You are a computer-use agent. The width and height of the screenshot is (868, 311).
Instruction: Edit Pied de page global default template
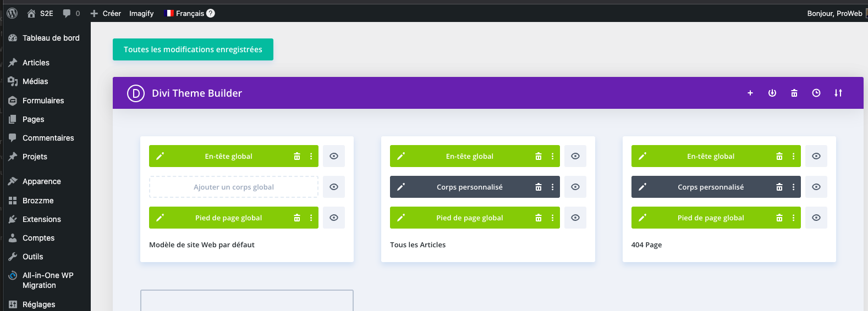tap(160, 218)
